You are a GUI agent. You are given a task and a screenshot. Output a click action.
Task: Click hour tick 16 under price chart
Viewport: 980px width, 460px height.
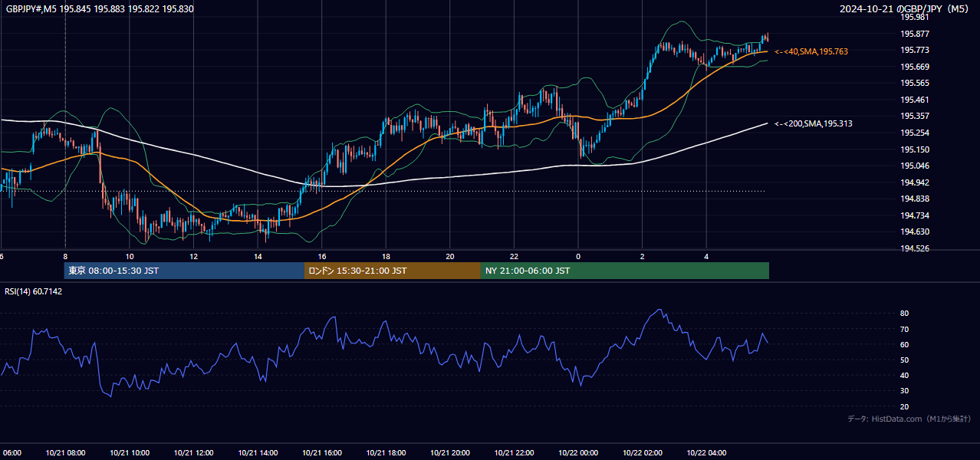(x=322, y=257)
